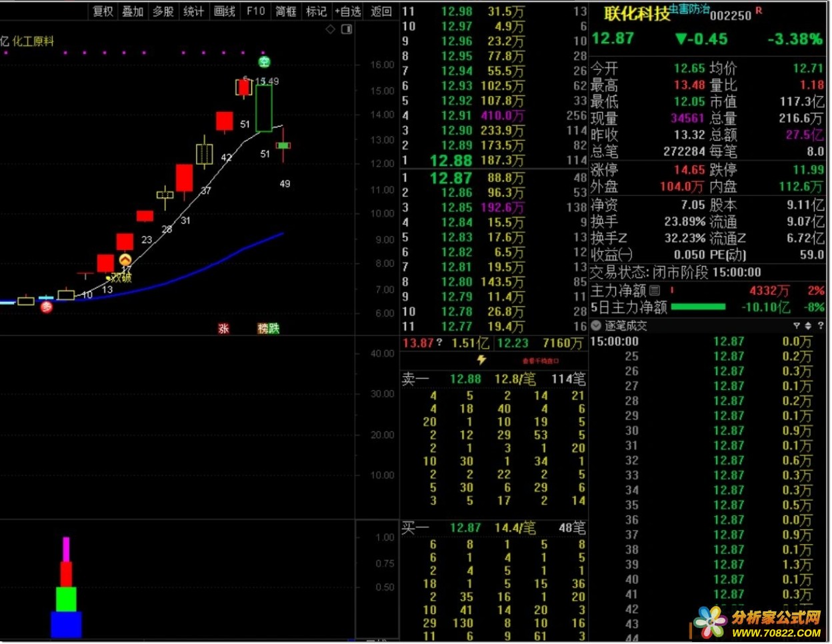Image resolution: width=832 pixels, height=644 pixels.
Task: Click ask level 11 price 12.98
Action: point(457,11)
